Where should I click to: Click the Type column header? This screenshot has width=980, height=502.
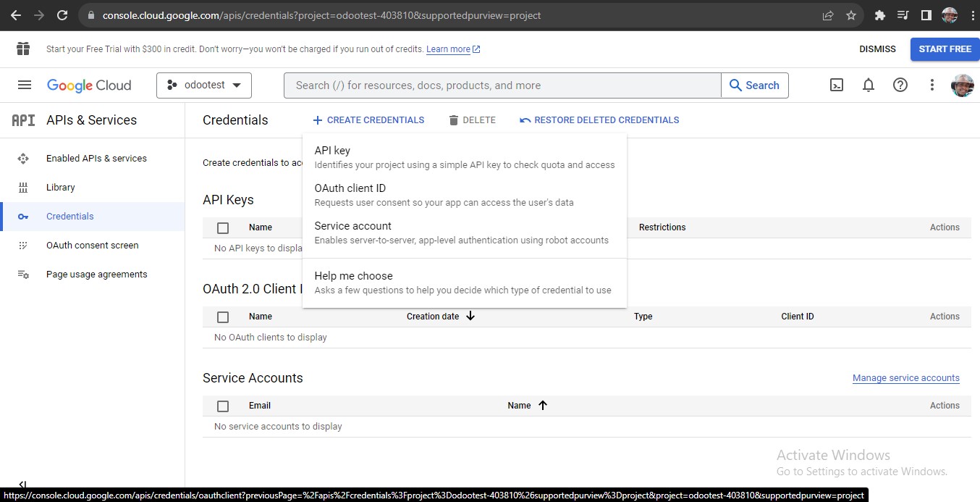[643, 317]
